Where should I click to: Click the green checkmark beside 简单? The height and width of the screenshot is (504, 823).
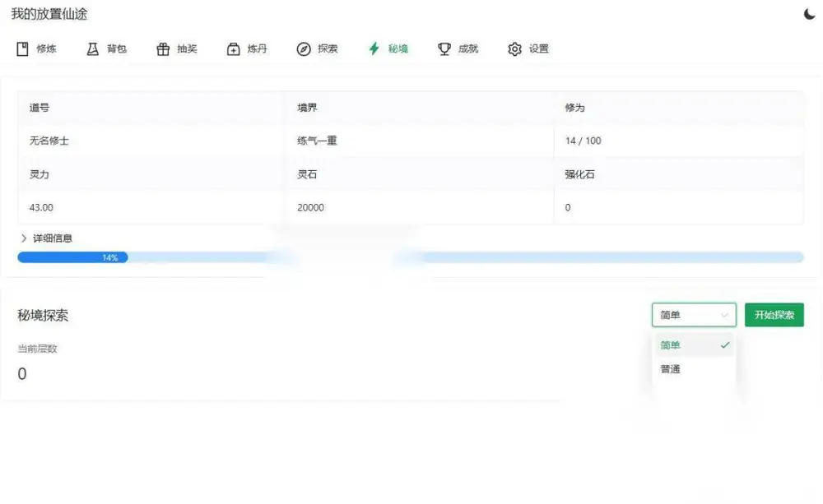(725, 345)
